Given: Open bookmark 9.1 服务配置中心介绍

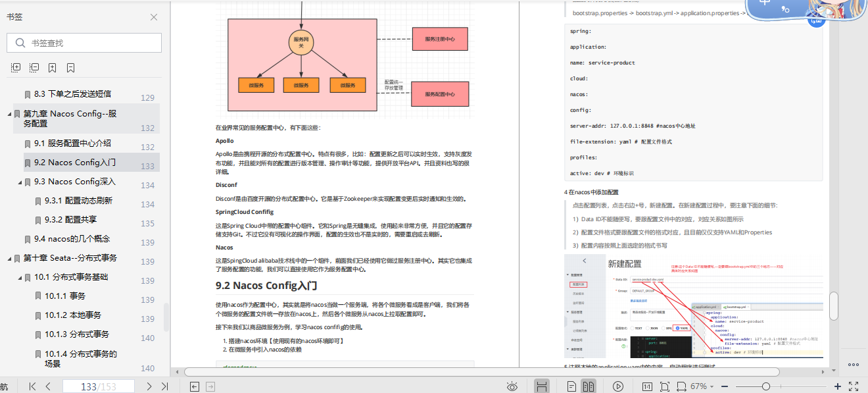Looking at the screenshot, I should tap(72, 144).
